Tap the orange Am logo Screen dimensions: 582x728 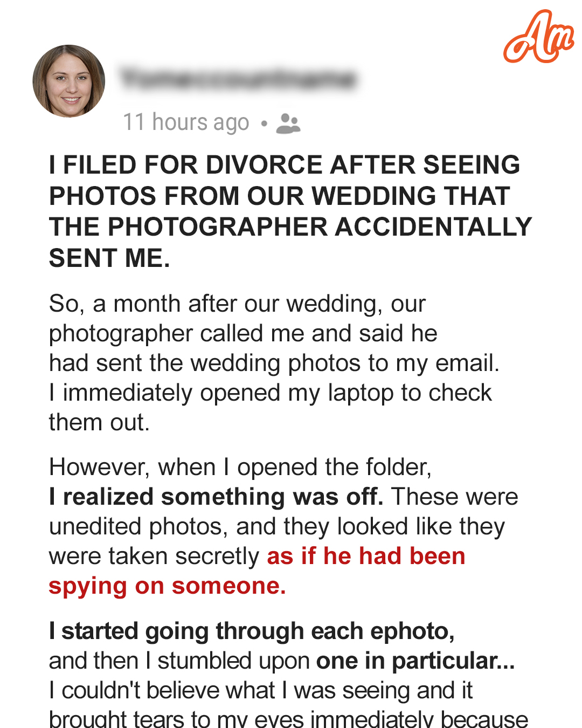click(x=538, y=37)
